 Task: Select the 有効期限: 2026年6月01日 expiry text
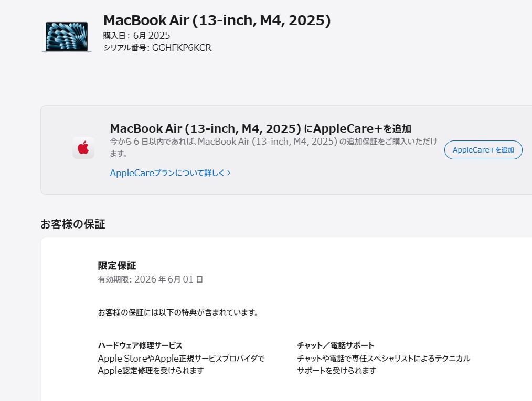point(151,279)
